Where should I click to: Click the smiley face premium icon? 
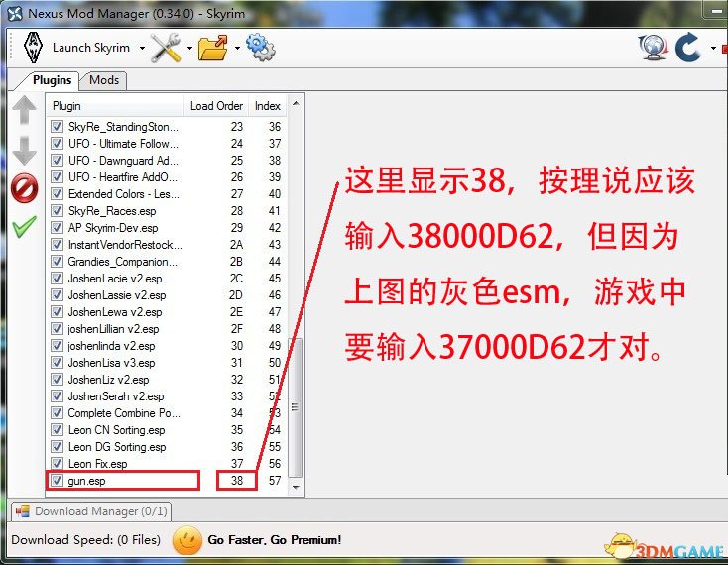(187, 540)
